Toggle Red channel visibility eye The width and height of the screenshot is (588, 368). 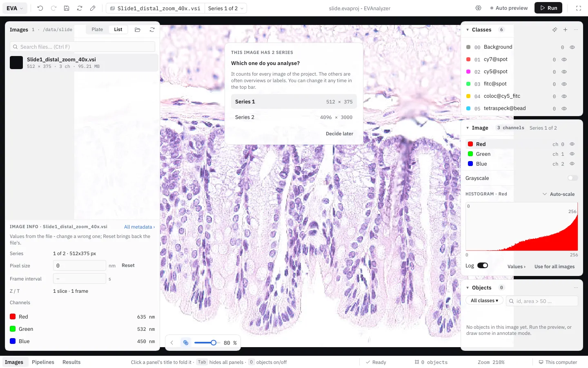(x=572, y=144)
